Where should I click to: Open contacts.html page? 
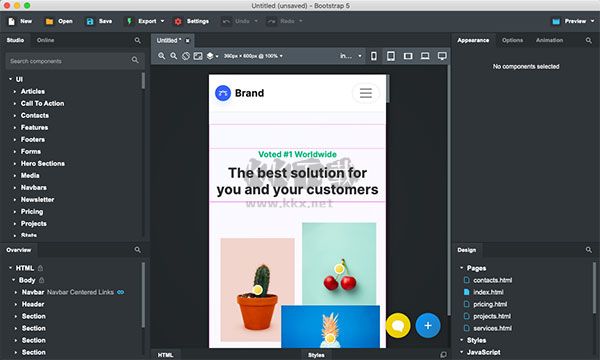(x=492, y=280)
